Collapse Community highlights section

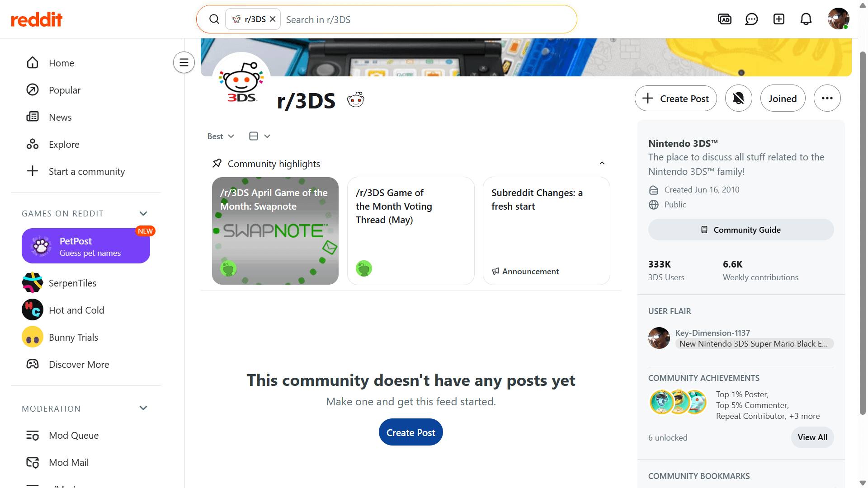coord(602,164)
